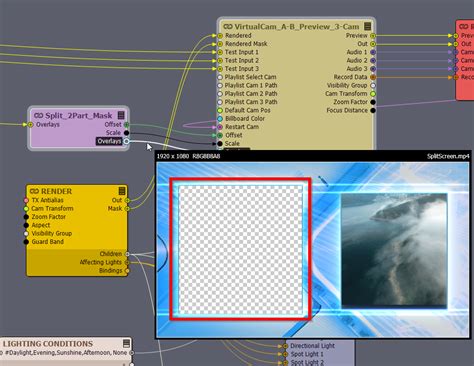Select the LIGHTING CONDITIONS node title

coord(48,344)
